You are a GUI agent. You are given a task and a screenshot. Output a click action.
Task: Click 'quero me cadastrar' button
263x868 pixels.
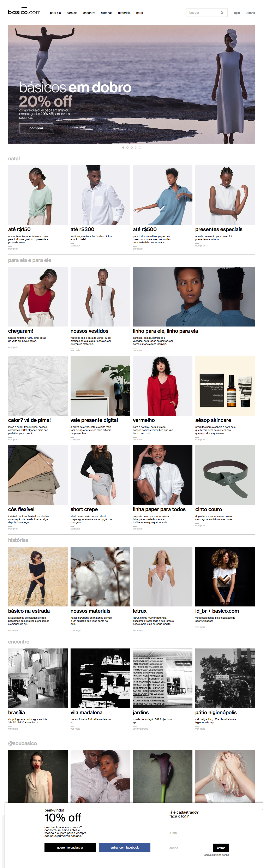pos(70,847)
